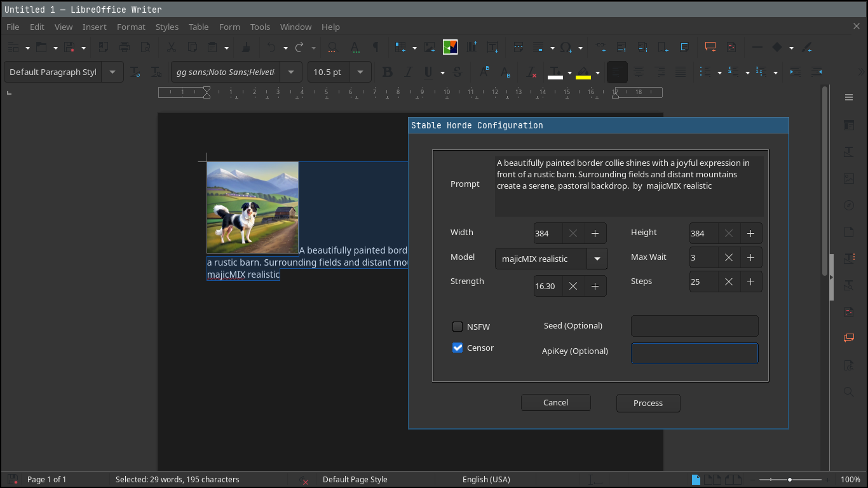Open the Tools menu

tap(260, 27)
